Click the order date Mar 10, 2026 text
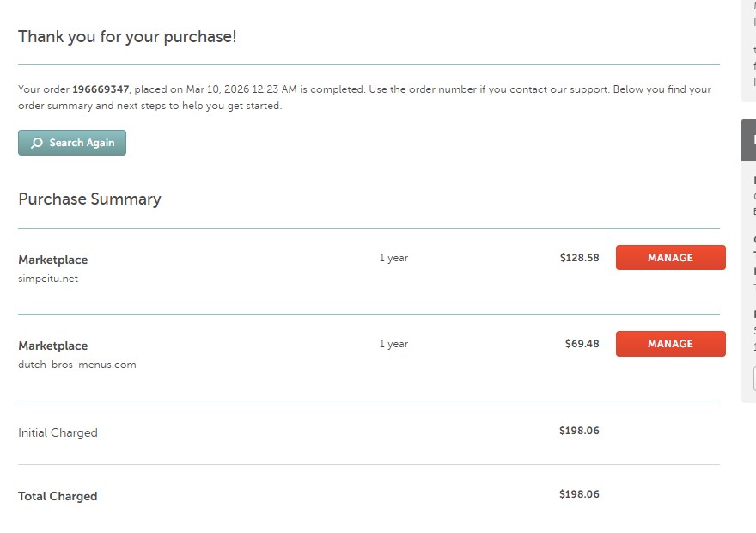Screen dimensions: 756x533 [217, 89]
